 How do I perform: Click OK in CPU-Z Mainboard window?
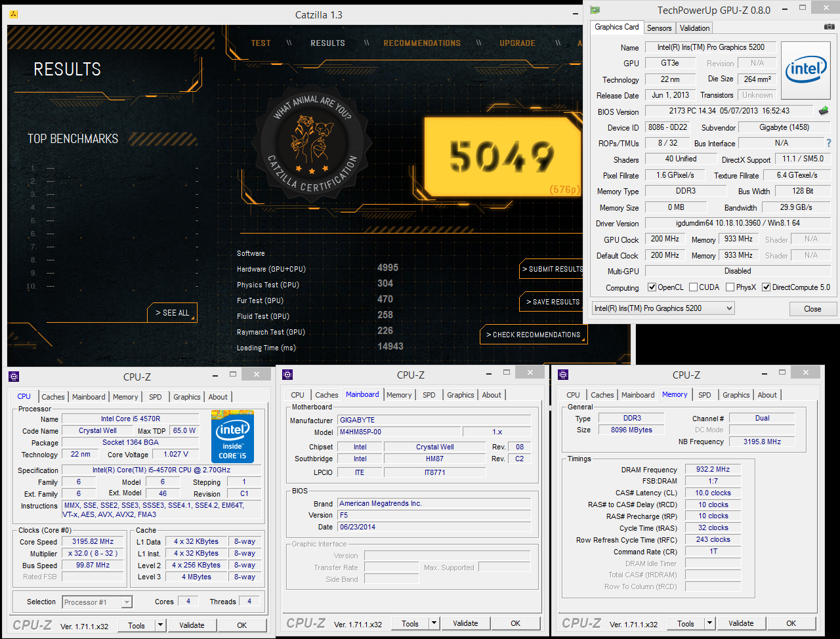(x=515, y=623)
